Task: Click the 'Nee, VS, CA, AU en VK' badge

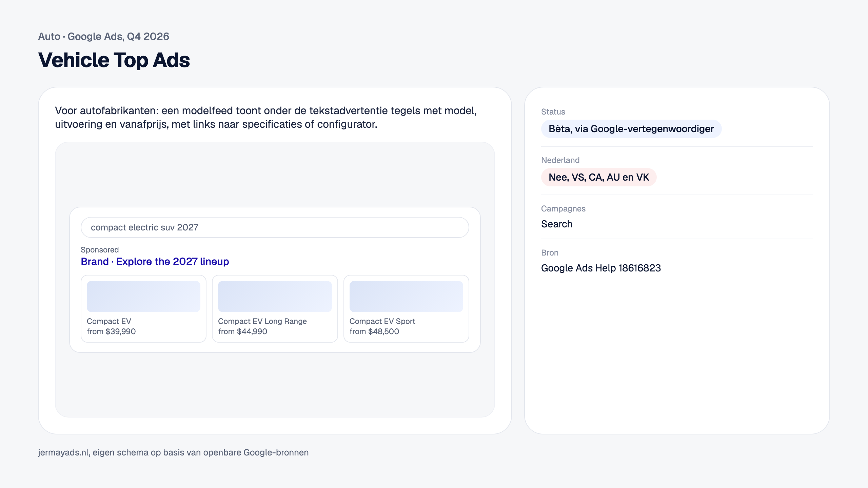Action: point(599,177)
